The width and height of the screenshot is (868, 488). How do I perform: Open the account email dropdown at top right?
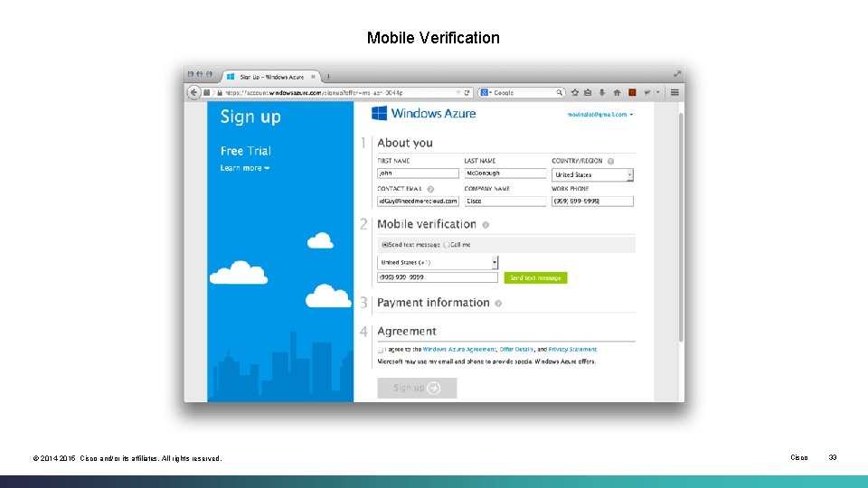600,115
